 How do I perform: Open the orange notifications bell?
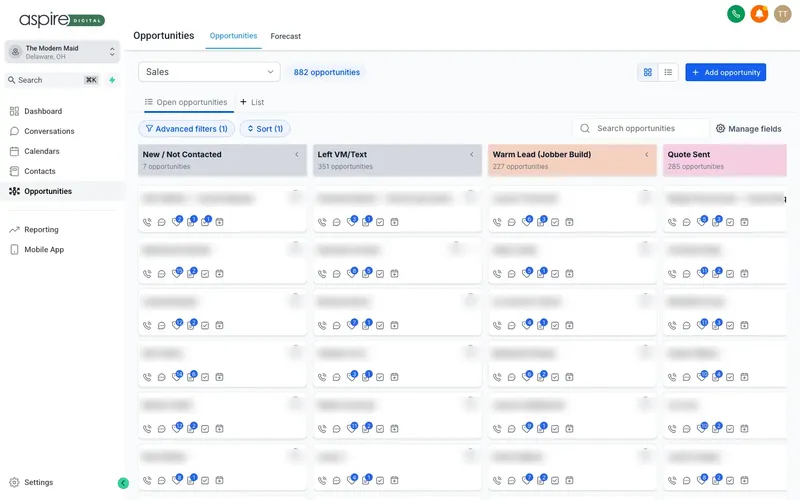coord(759,14)
